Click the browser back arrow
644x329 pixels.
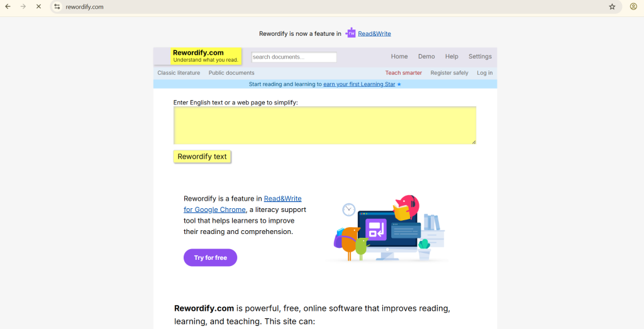(8, 6)
